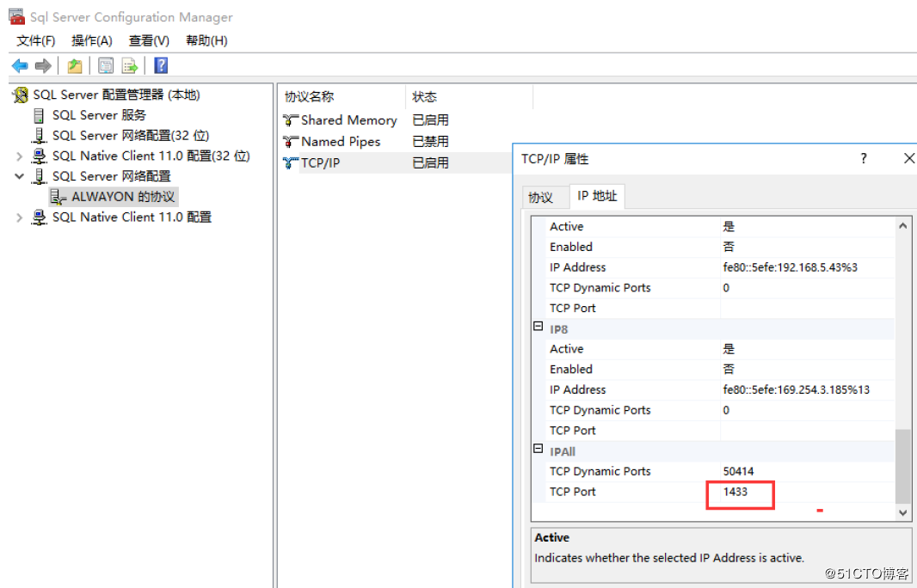This screenshot has height=588, width=917.
Task: Click the Back arrow toolbar icon
Action: click(x=19, y=65)
